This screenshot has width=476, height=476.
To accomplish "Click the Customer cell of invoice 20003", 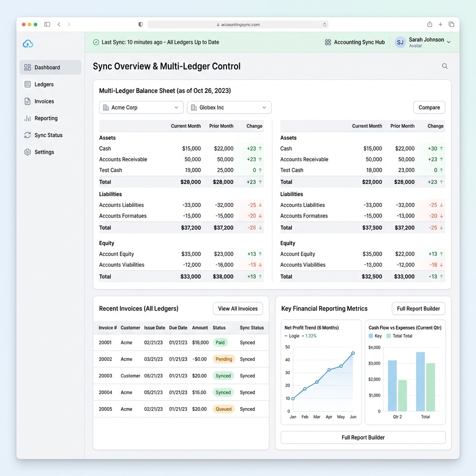I will [x=130, y=376].
